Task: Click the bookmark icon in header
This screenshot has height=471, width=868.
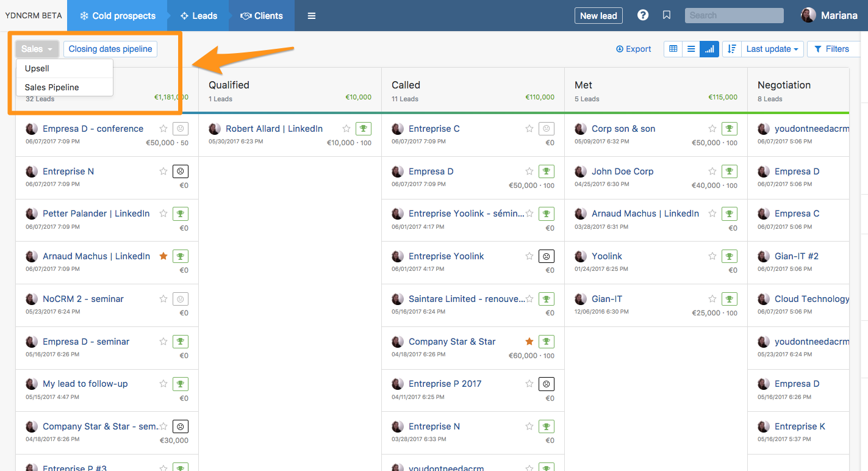Action: pyautogui.click(x=667, y=15)
